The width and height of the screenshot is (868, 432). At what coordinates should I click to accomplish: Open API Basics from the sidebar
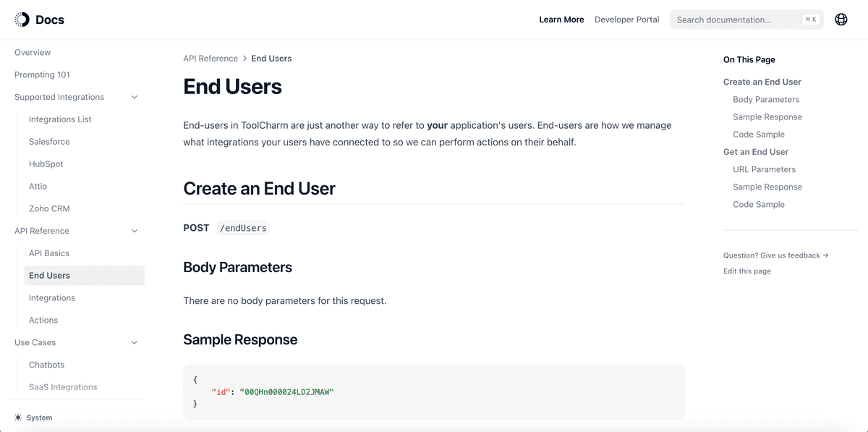point(48,253)
